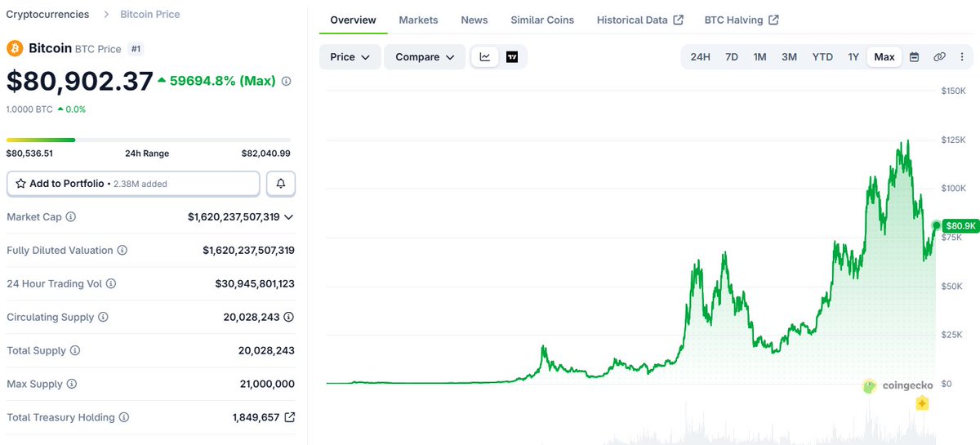Open the Compare dropdown

[425, 57]
